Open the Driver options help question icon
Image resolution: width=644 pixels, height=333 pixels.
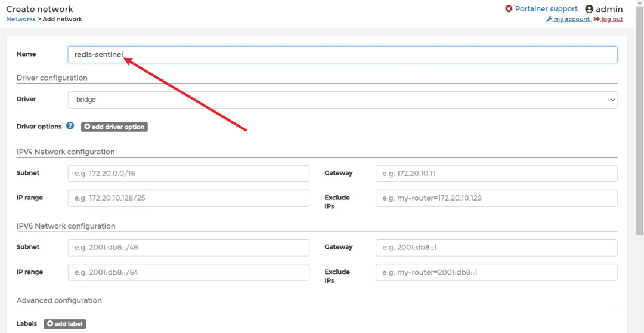coord(70,126)
